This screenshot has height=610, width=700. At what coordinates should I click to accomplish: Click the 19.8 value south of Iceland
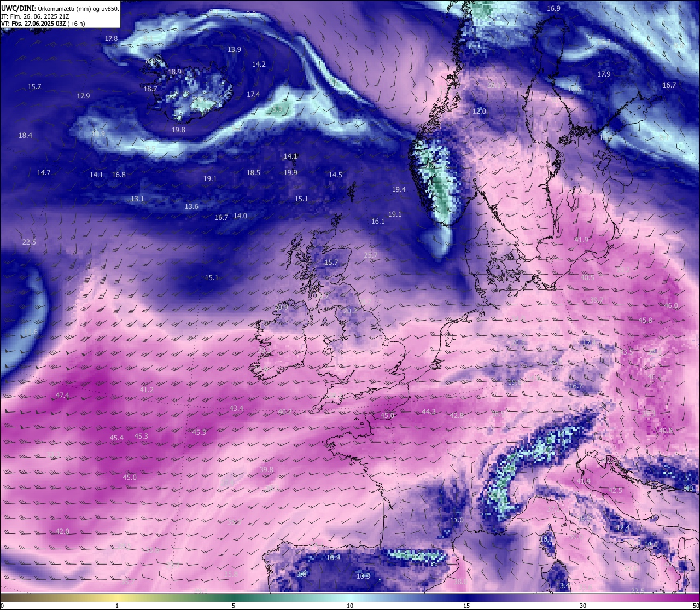pos(178,130)
